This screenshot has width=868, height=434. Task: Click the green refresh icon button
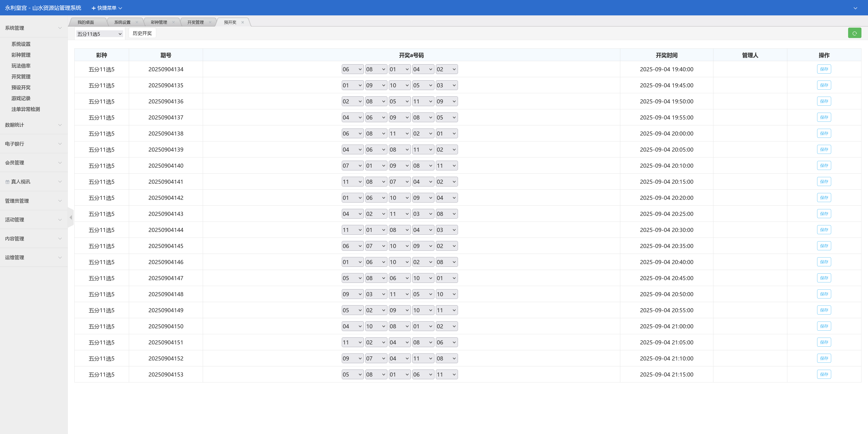(x=854, y=33)
